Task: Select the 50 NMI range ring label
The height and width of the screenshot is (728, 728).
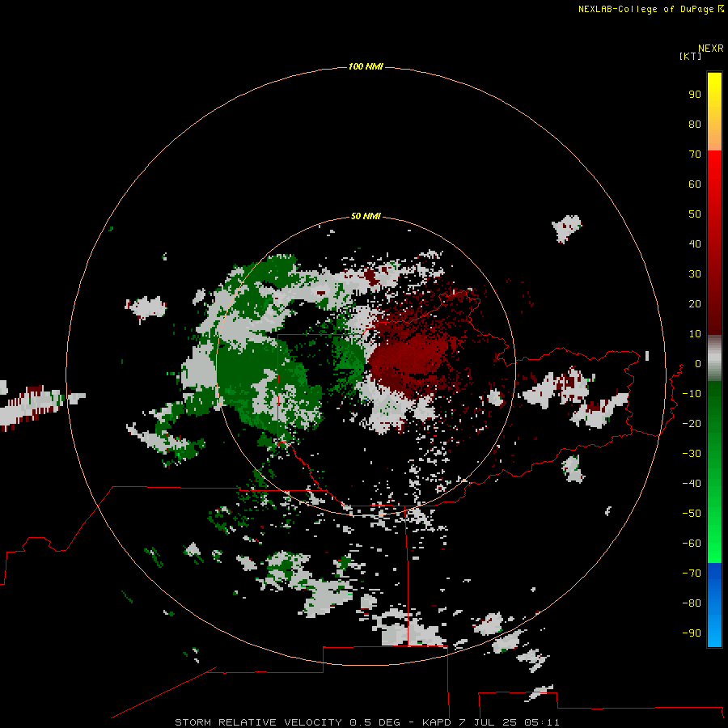Action: pos(366,216)
